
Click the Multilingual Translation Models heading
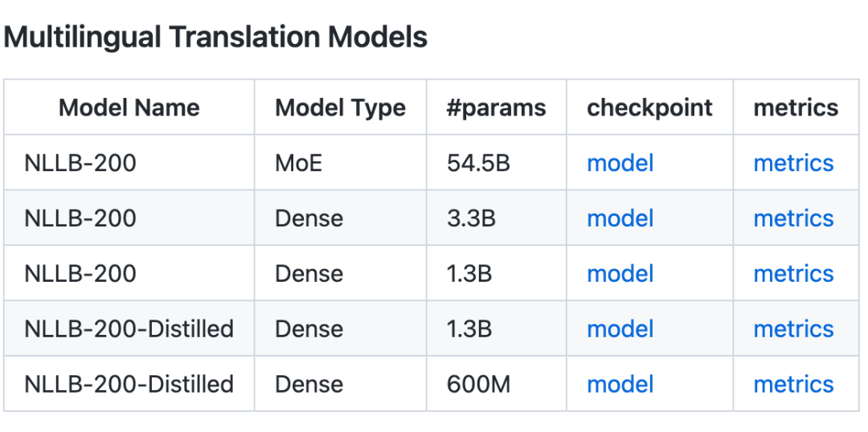(215, 38)
